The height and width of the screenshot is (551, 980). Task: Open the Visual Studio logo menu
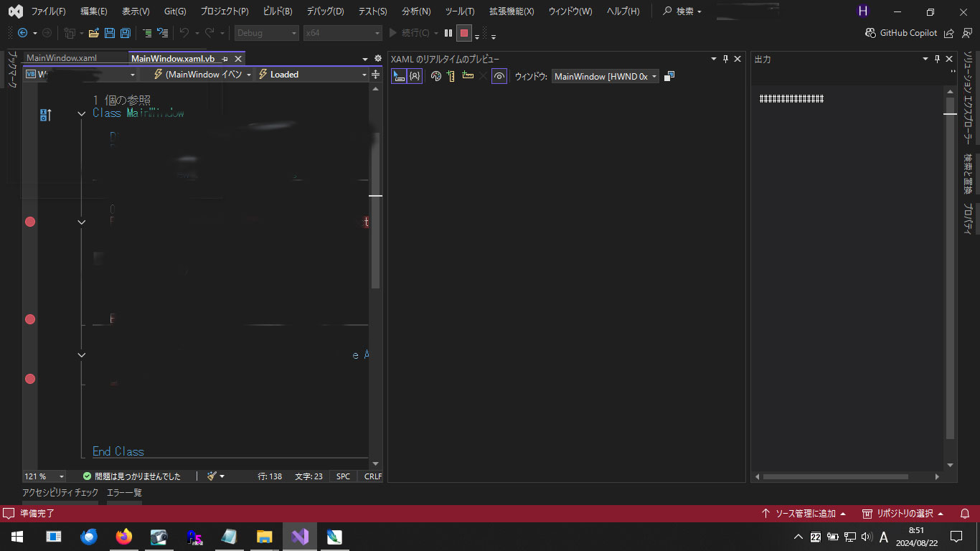pos(15,11)
